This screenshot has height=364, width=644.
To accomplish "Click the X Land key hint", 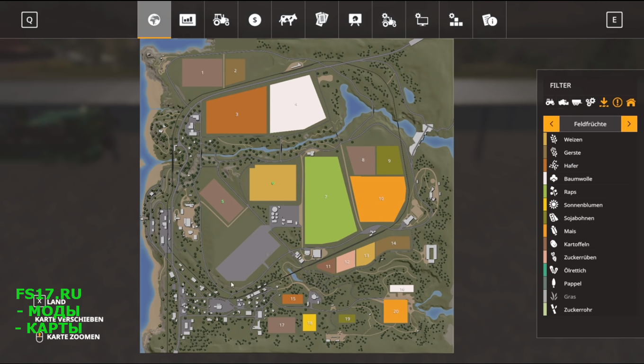I will point(50,301).
